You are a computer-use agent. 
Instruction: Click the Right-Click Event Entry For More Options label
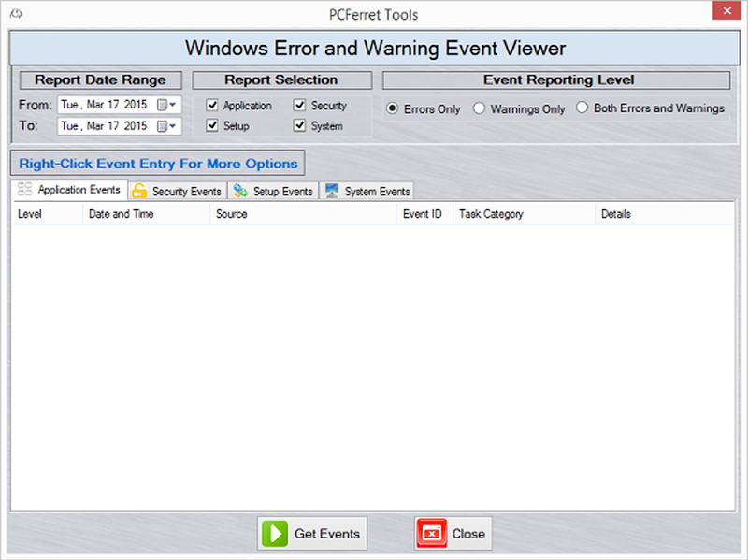pyautogui.click(x=158, y=164)
